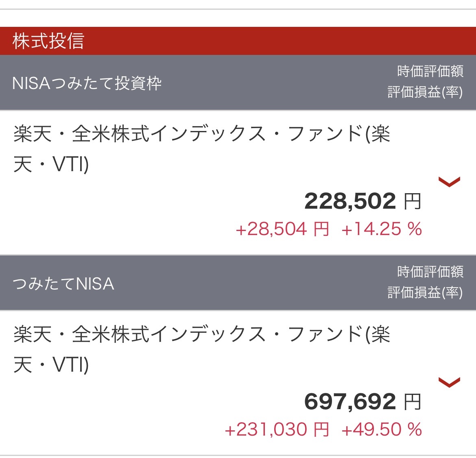Click 評価損益(率) label in NISAつみたて投資枠 header
Screen dimensions: 476x458
coord(425,92)
